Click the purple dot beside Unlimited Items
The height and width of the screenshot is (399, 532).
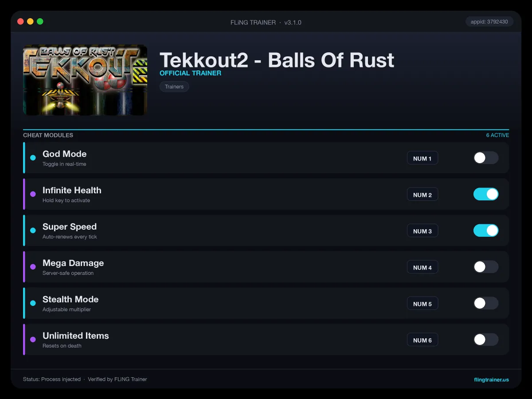(x=33, y=340)
